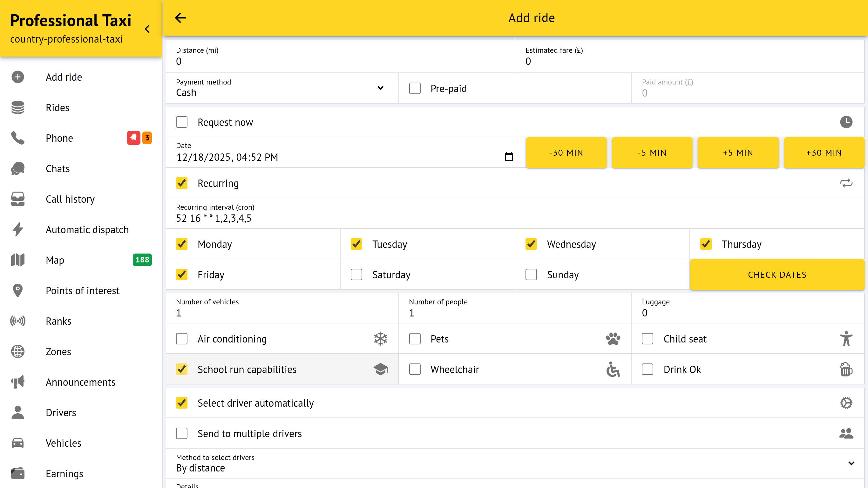Viewport: 868px width, 488px height.
Task: Enable the Pre-paid checkbox
Action: (415, 88)
